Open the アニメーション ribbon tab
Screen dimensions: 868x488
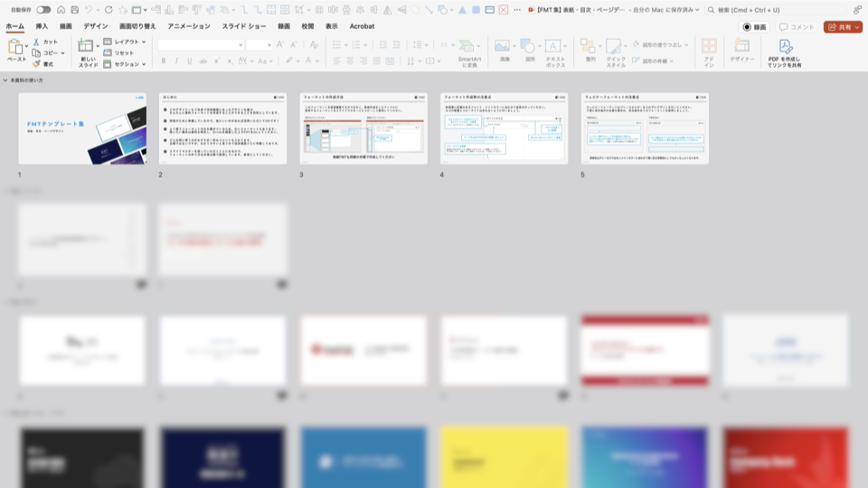(189, 27)
